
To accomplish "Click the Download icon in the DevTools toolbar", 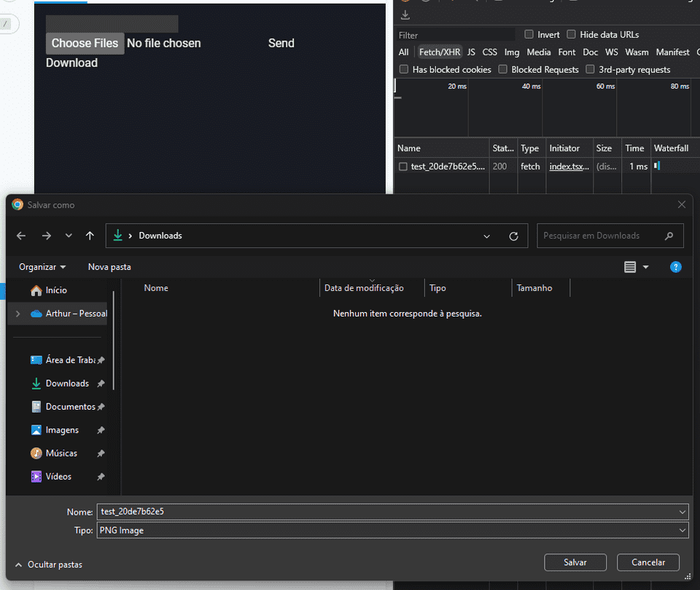I will pyautogui.click(x=405, y=13).
